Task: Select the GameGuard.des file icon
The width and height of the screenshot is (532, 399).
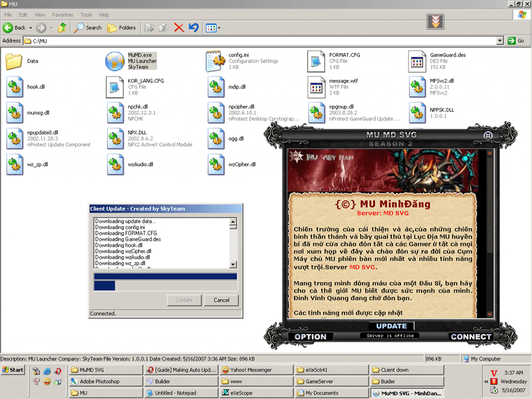Action: coord(417,61)
